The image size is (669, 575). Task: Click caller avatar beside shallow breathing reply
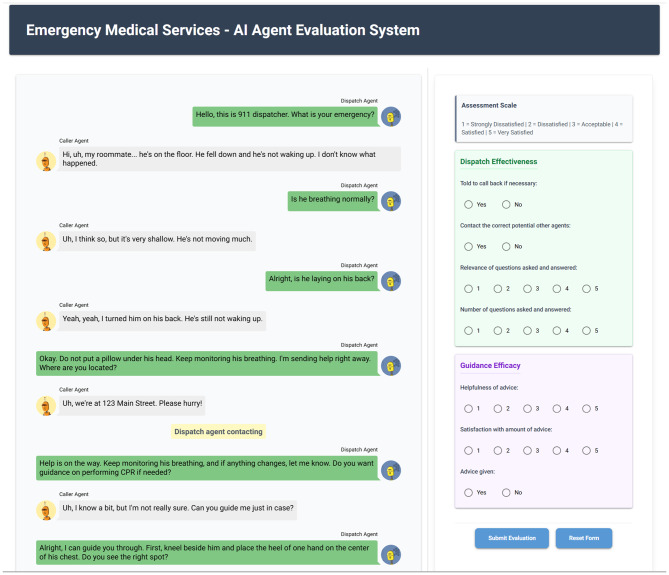pos(46,241)
